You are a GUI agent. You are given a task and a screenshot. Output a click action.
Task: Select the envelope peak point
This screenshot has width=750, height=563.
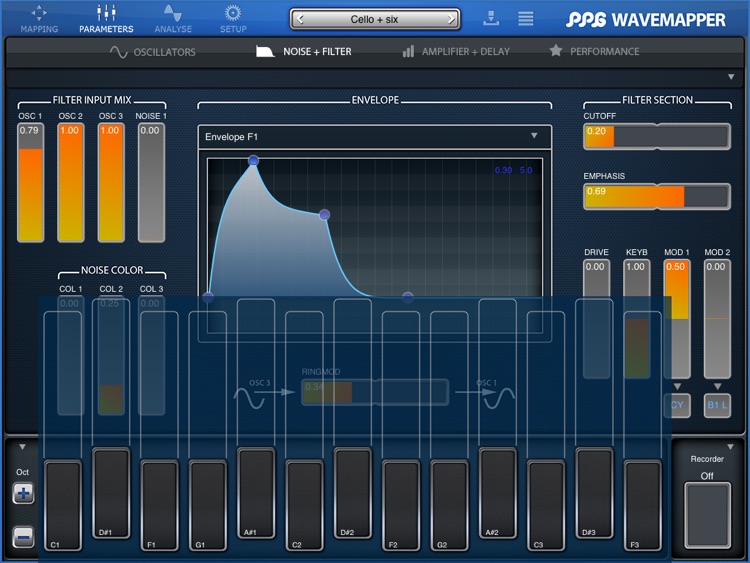coord(254,161)
